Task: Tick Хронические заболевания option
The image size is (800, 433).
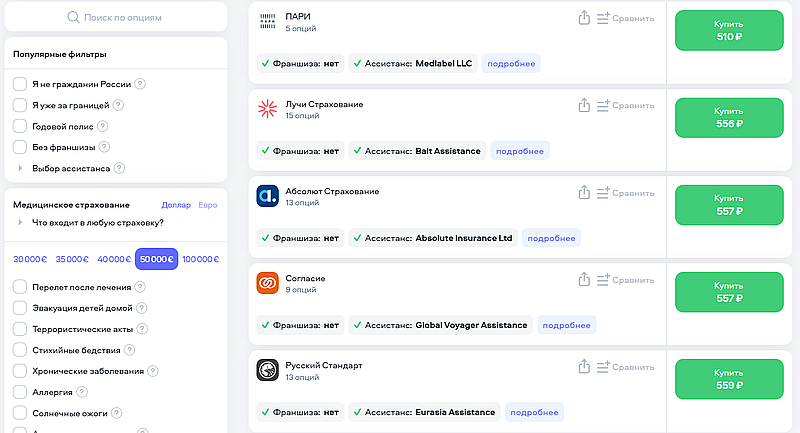Action: pyautogui.click(x=19, y=371)
